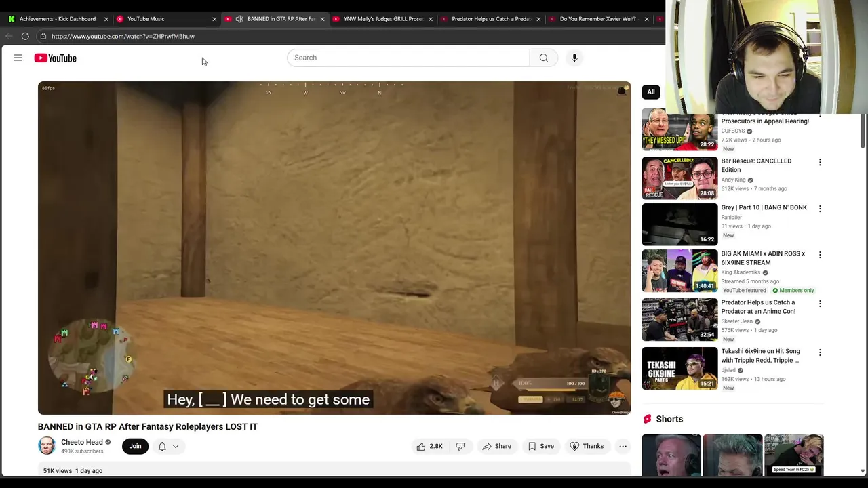Open Tekashi 6ix9ine Part 6 thumbnail

point(679,368)
